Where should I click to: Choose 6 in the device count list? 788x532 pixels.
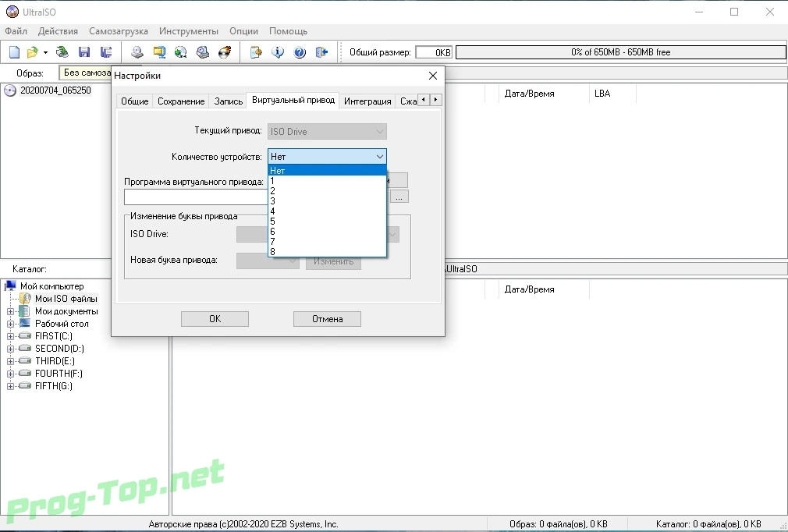pos(327,231)
